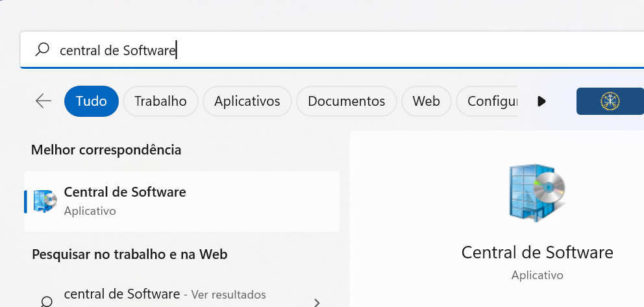Click the large Central de Software preview icon
Image resolution: width=644 pixels, height=307 pixels.
[537, 193]
